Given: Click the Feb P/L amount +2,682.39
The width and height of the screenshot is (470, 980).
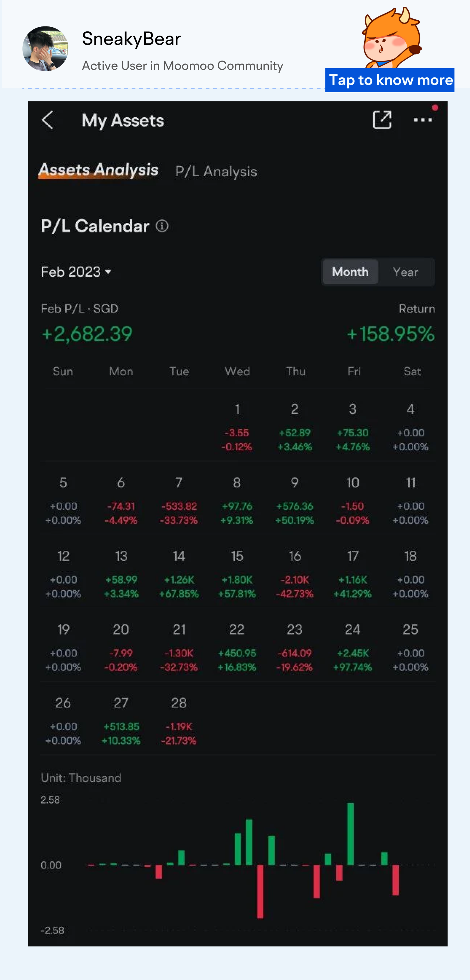Looking at the screenshot, I should 86,334.
